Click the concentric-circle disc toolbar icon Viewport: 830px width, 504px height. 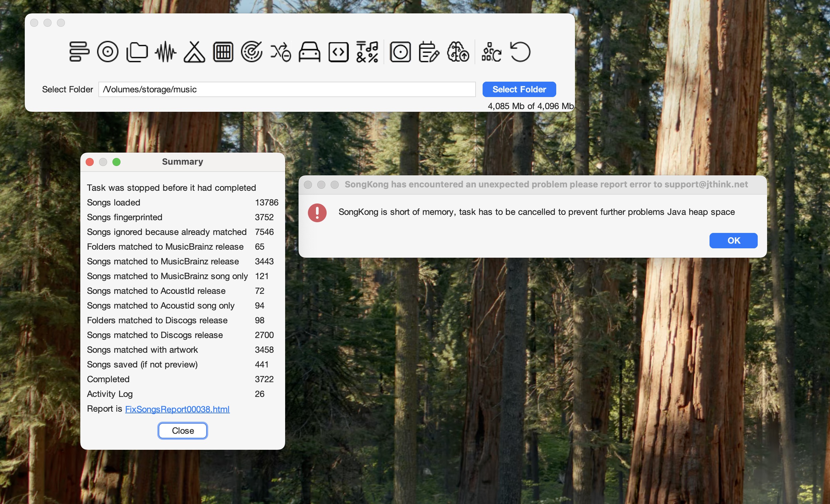coord(108,52)
